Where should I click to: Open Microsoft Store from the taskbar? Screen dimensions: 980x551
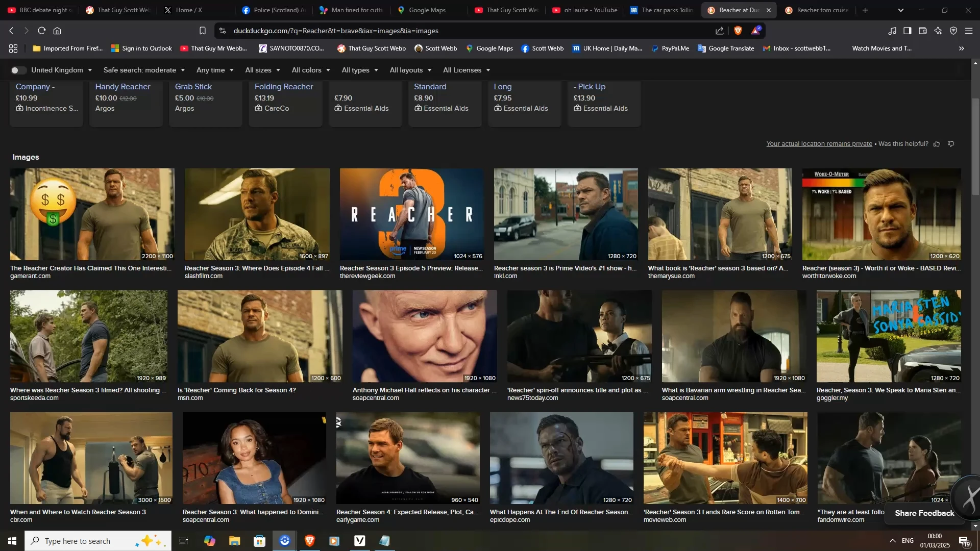259,541
